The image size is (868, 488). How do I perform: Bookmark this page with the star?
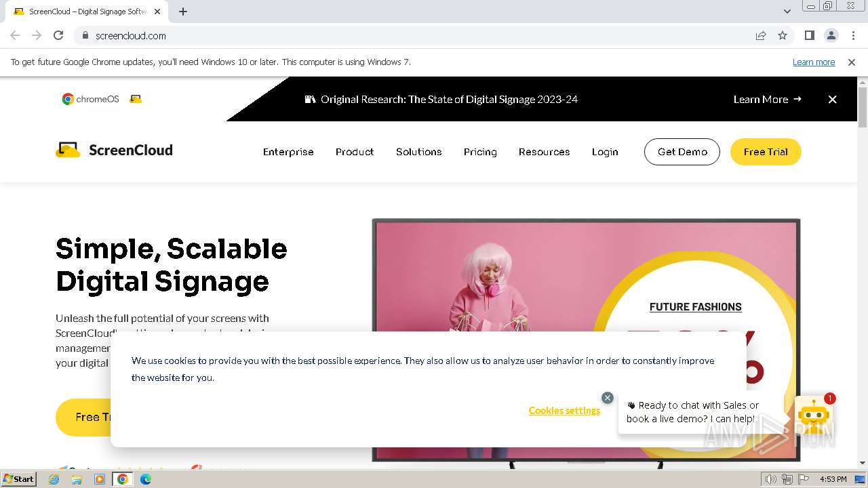click(x=783, y=35)
